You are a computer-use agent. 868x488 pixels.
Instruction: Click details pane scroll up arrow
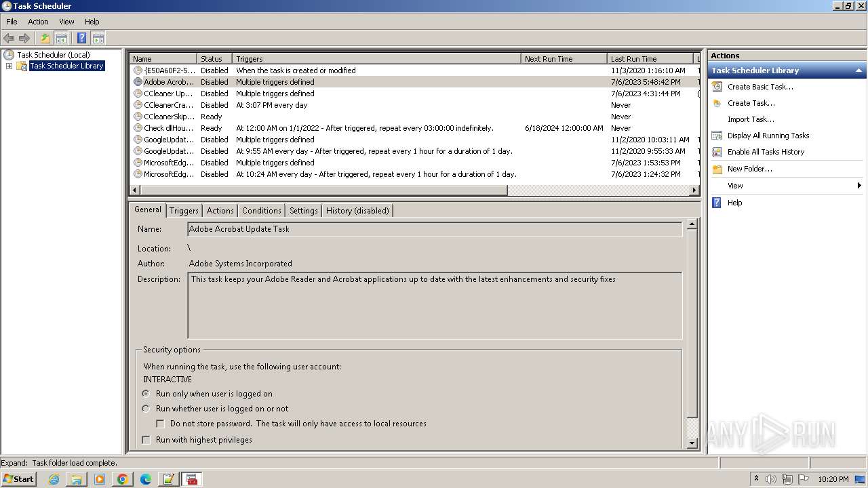pos(692,224)
